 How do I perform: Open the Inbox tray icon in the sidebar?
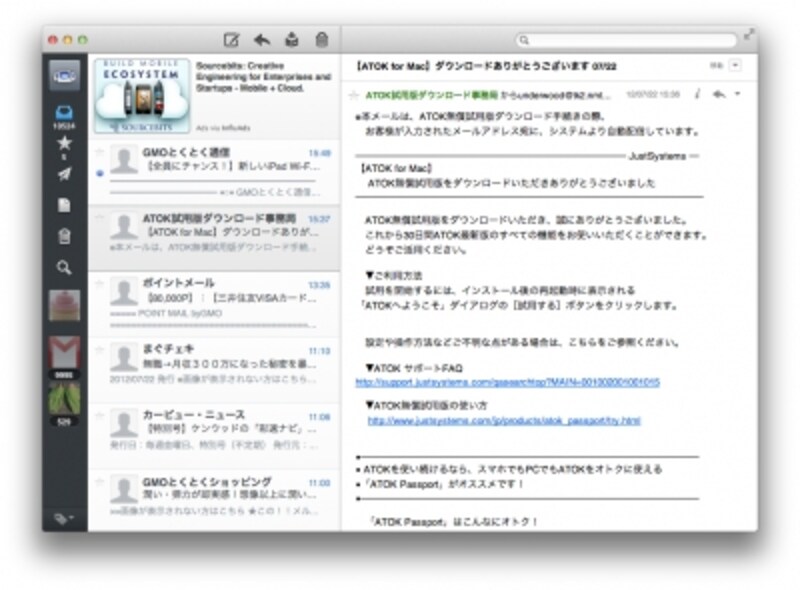(x=64, y=111)
